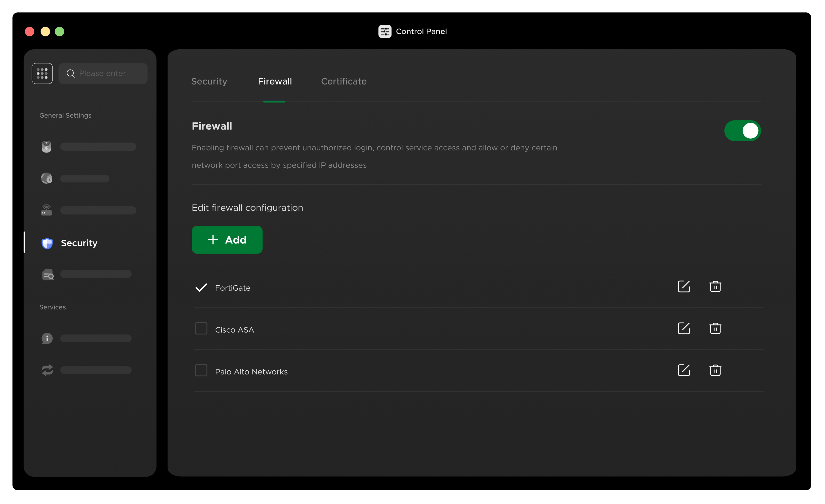Click the sync icon under Services
The height and width of the screenshot is (504, 825).
point(47,370)
